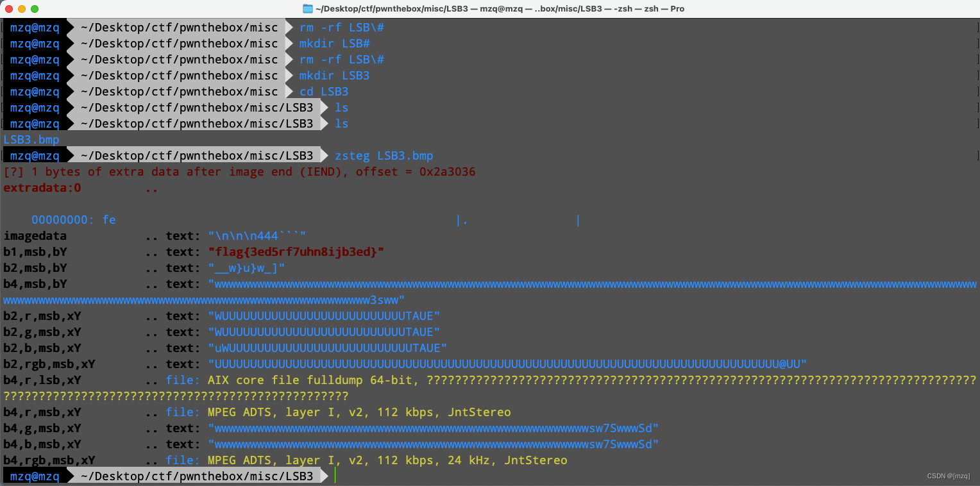
Task: Click the '__w}u}w_]' text value
Action: [x=246, y=268]
